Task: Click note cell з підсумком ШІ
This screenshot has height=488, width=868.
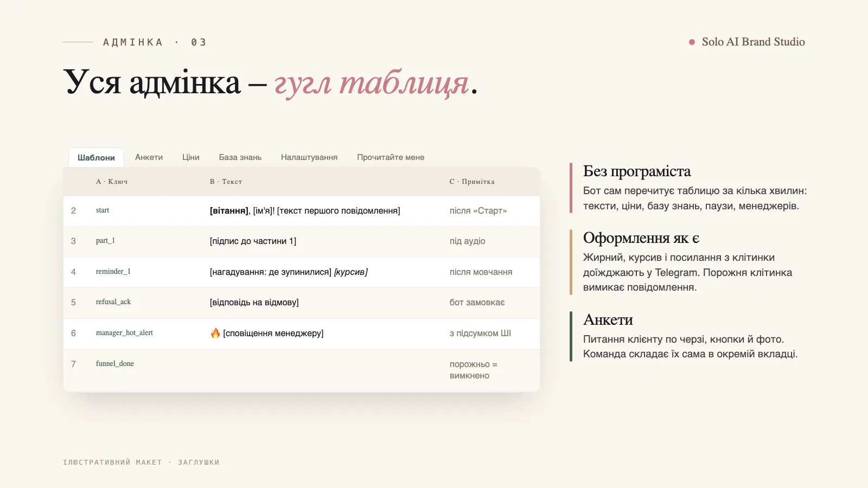Action: 480,333
